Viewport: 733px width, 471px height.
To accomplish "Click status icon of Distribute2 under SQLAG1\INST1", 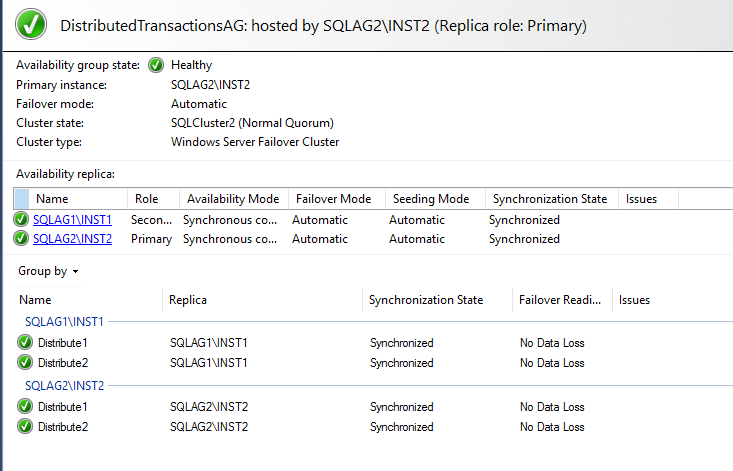I will (25, 362).
